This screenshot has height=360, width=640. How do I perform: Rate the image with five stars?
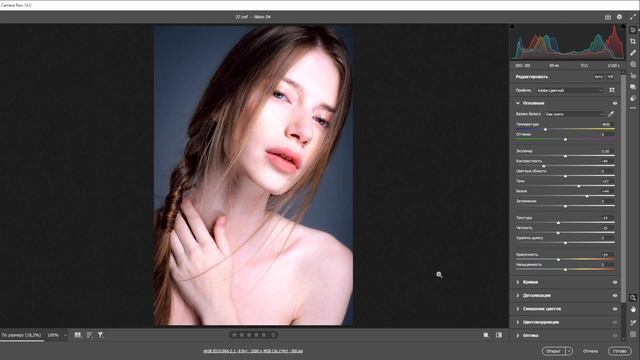point(264,335)
